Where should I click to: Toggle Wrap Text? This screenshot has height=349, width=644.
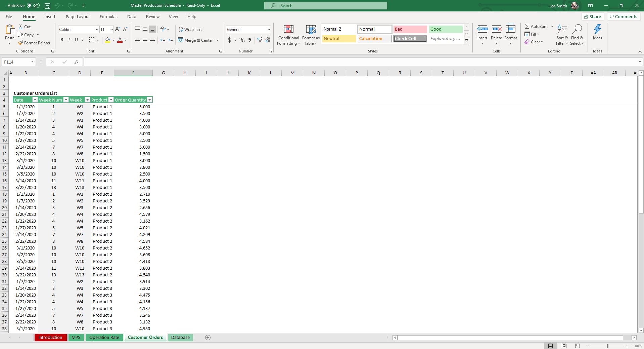190,30
